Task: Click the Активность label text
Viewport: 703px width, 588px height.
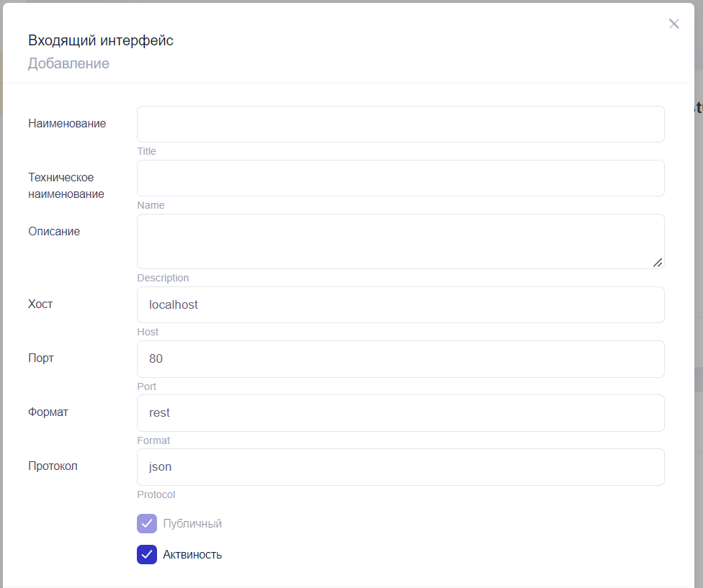Action: point(192,555)
